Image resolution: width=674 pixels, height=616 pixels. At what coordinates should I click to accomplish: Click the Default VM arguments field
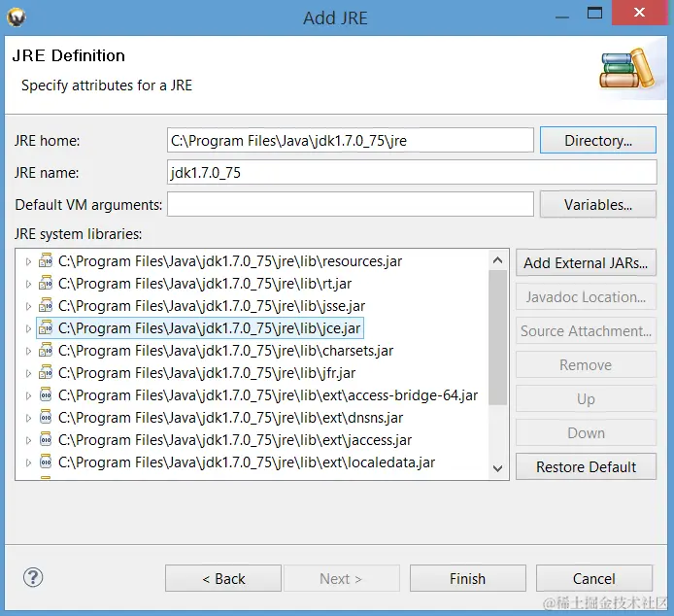coord(351,204)
